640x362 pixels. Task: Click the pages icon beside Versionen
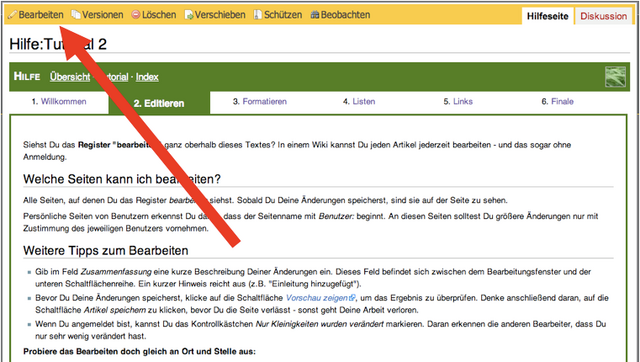[x=76, y=15]
